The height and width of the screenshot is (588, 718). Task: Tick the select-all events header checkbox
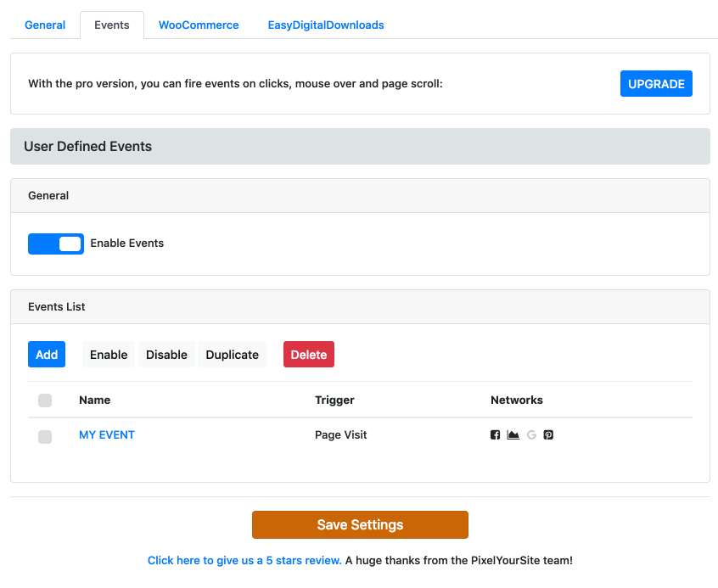coord(45,400)
